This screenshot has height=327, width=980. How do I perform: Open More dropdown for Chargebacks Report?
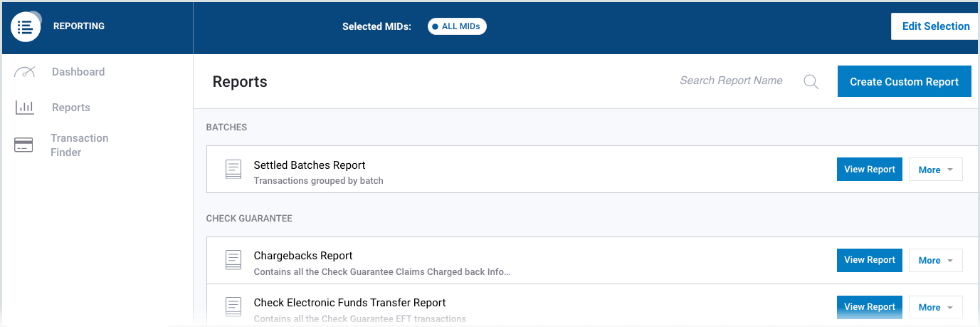(935, 261)
